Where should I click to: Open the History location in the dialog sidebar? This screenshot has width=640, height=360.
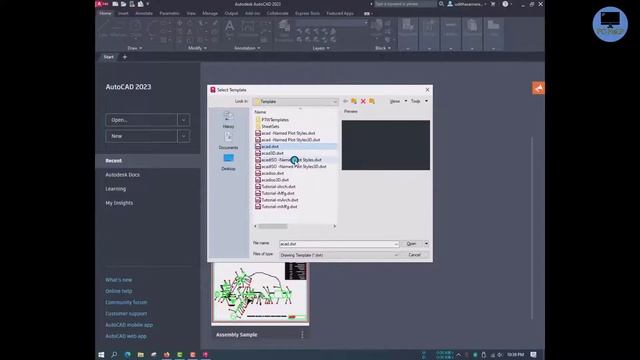228,120
